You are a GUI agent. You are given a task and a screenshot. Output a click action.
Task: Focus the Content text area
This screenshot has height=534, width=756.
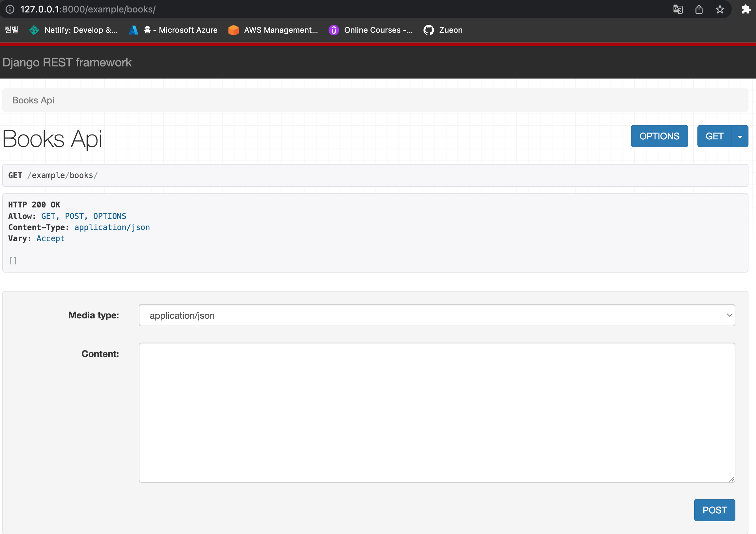coord(437,412)
